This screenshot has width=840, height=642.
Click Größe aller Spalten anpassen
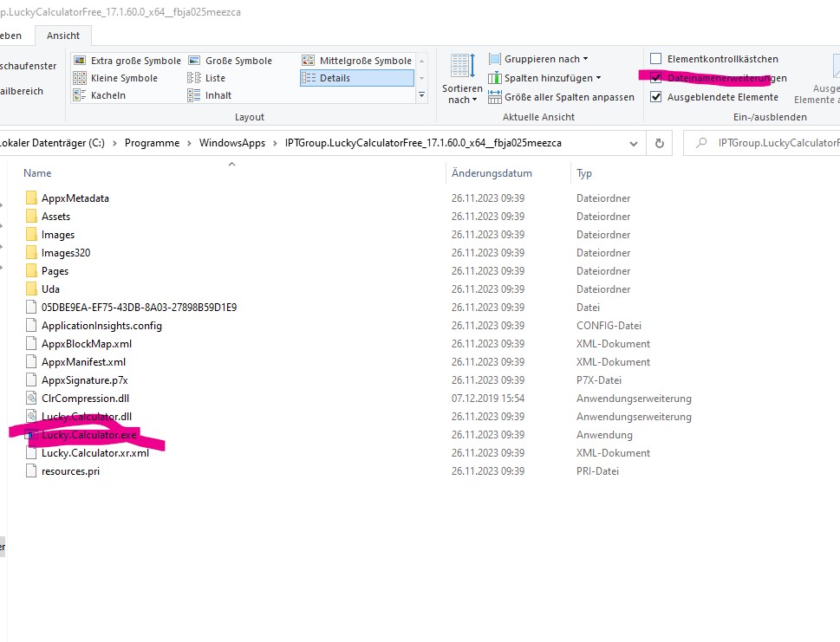tap(561, 97)
